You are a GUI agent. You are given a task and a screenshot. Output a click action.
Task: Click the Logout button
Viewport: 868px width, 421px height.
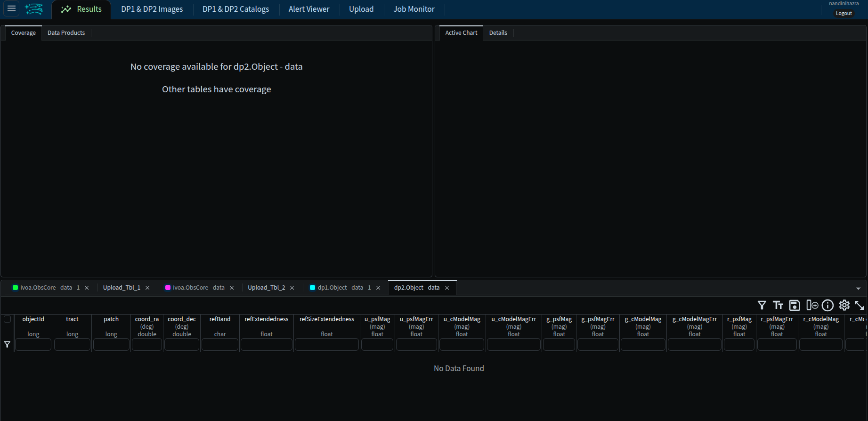coord(844,13)
